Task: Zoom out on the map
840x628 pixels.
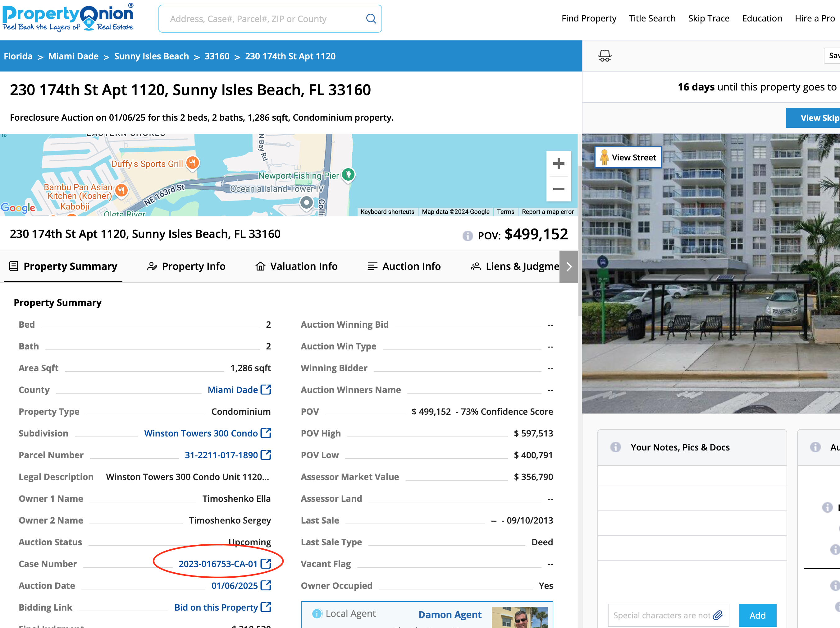Action: click(558, 189)
